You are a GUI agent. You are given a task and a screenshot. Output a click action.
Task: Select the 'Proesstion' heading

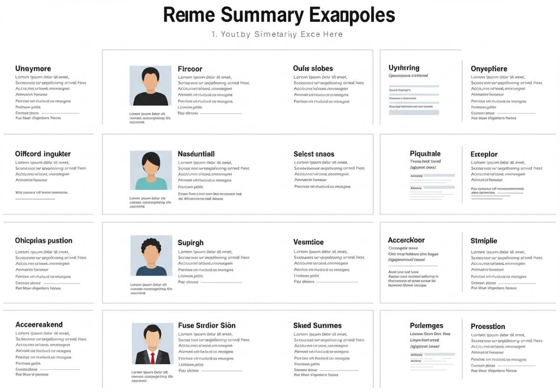[488, 327]
